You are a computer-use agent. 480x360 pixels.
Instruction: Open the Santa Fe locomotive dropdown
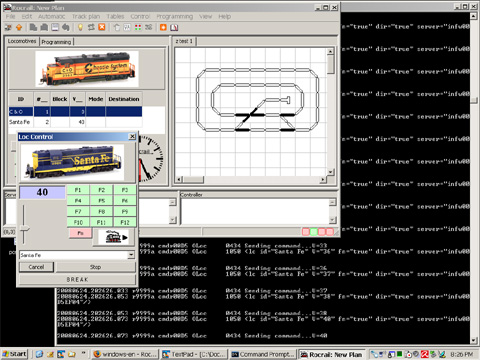tap(131, 255)
